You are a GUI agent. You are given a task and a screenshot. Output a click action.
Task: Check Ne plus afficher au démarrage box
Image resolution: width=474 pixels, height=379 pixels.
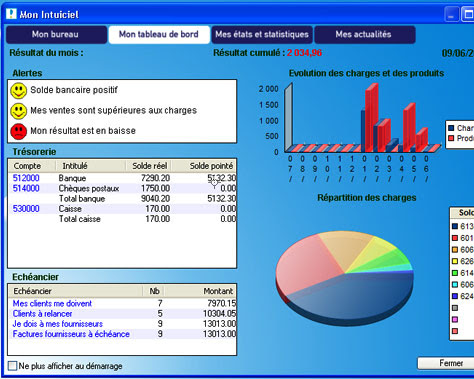pos(12,366)
